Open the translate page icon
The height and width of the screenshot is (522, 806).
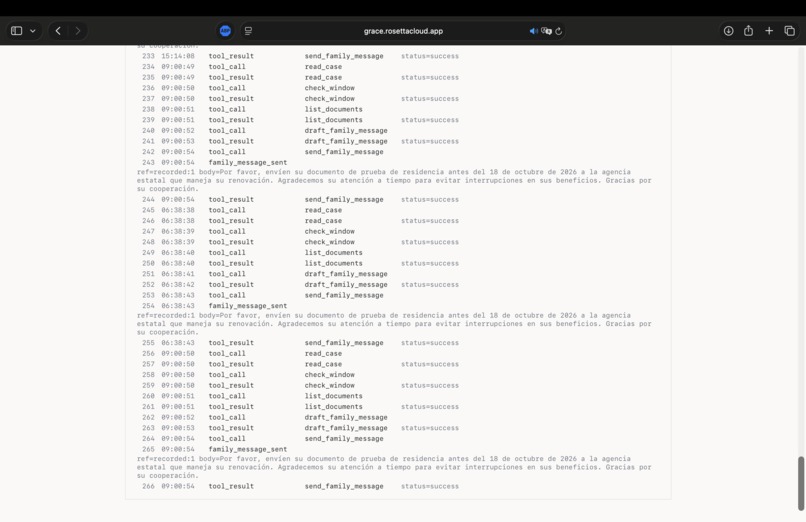[546, 31]
